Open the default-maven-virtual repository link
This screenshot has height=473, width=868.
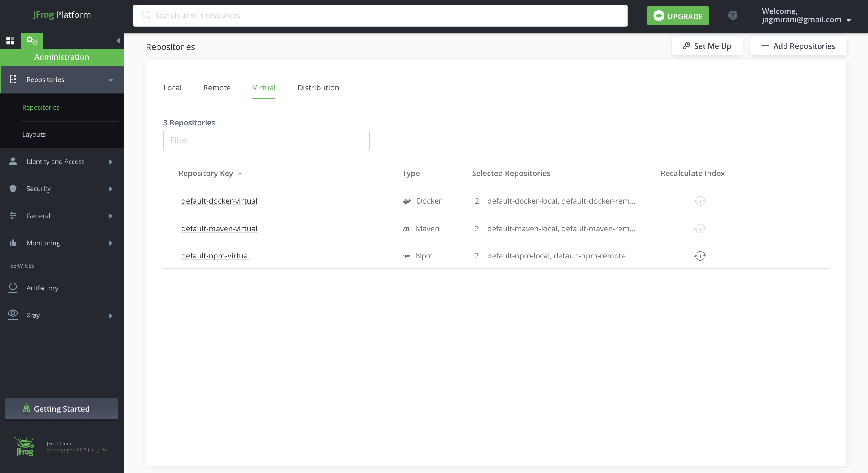click(x=219, y=229)
